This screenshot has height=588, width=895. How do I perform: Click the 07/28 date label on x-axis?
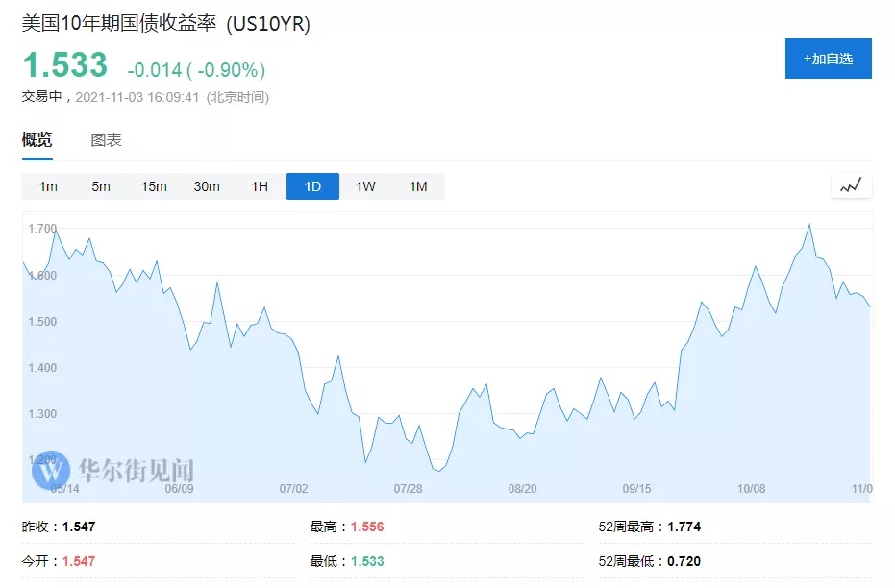[x=409, y=489]
